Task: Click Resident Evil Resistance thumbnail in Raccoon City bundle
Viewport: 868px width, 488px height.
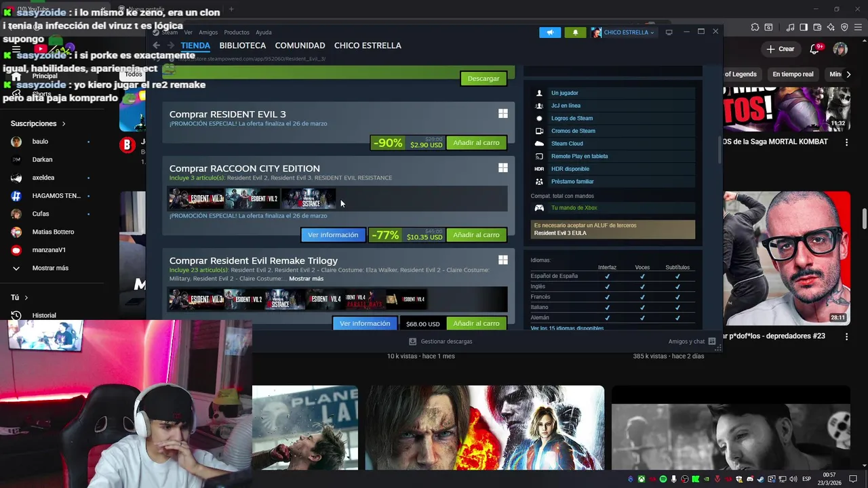Action: [308, 199]
